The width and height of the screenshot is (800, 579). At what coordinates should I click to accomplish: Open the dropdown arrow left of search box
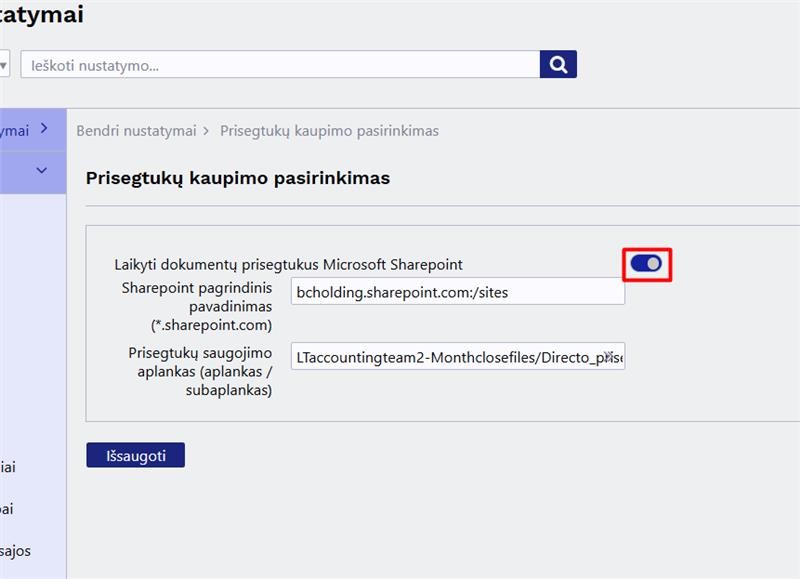click(4, 65)
